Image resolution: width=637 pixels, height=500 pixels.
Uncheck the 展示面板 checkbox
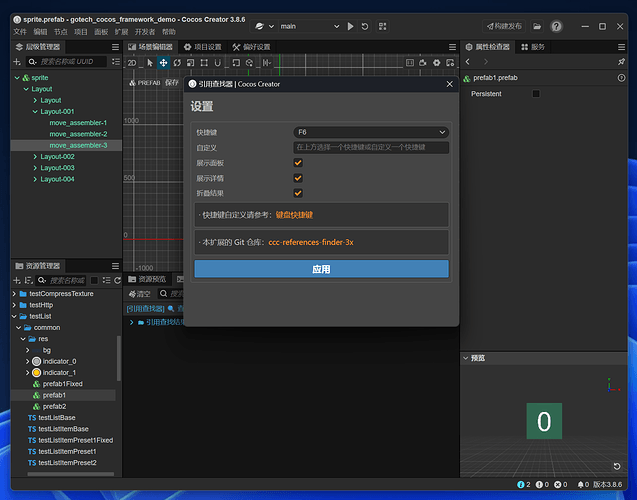(298, 162)
